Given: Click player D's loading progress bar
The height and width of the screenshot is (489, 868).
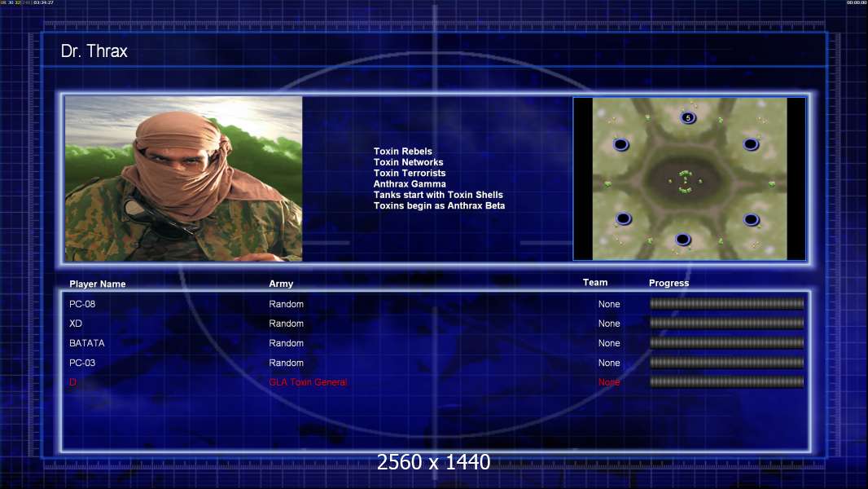Looking at the screenshot, I should click(x=726, y=381).
